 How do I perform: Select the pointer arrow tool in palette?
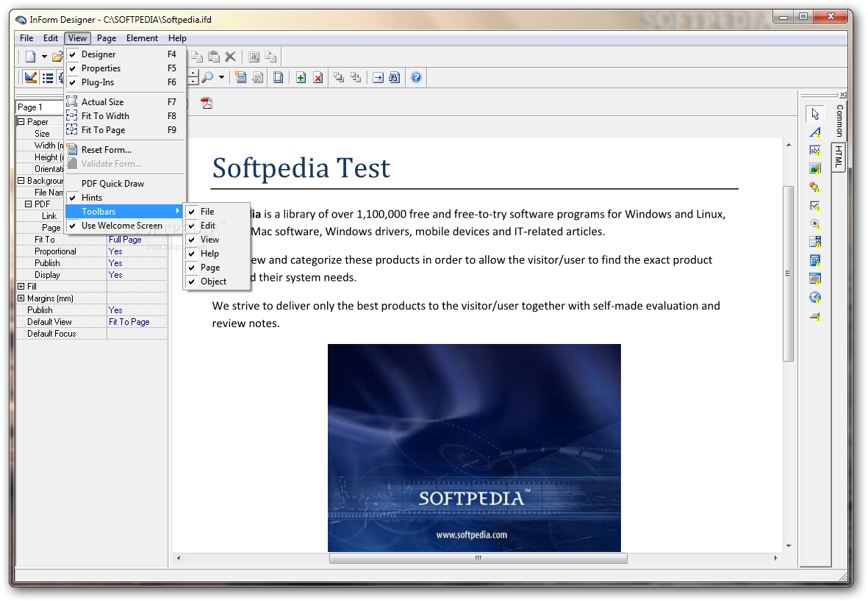click(x=815, y=114)
